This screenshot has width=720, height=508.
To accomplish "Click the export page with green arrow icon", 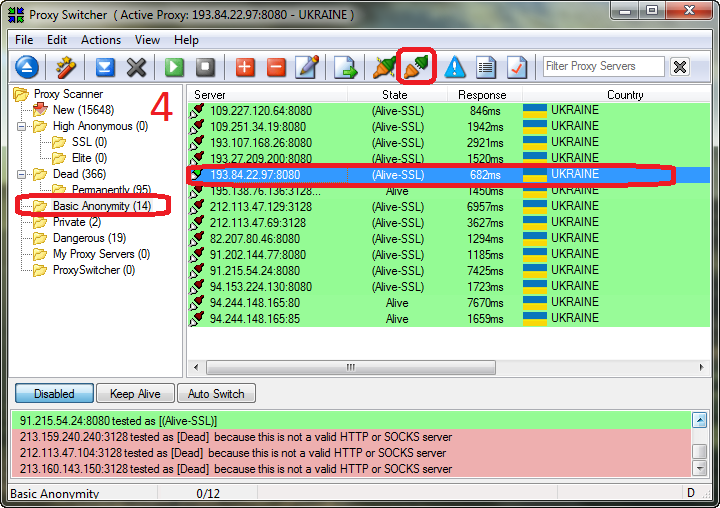I will pyautogui.click(x=345, y=67).
